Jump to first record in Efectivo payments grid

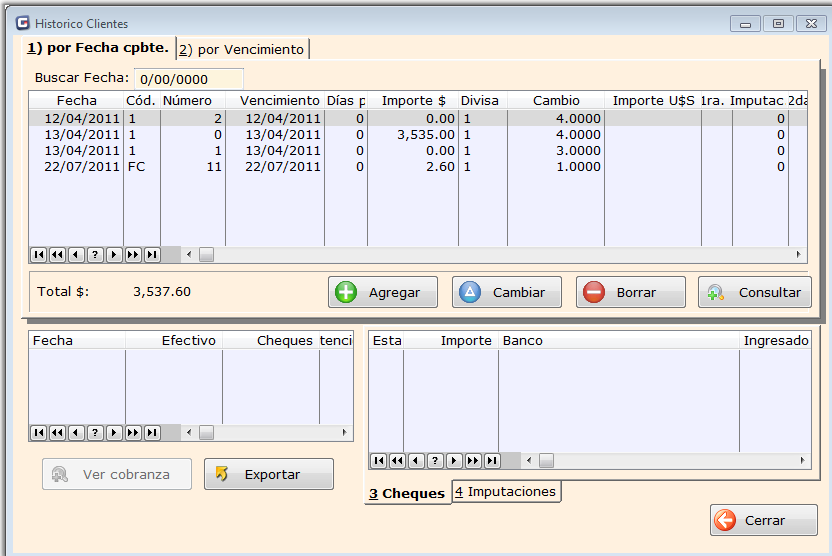[x=38, y=433]
